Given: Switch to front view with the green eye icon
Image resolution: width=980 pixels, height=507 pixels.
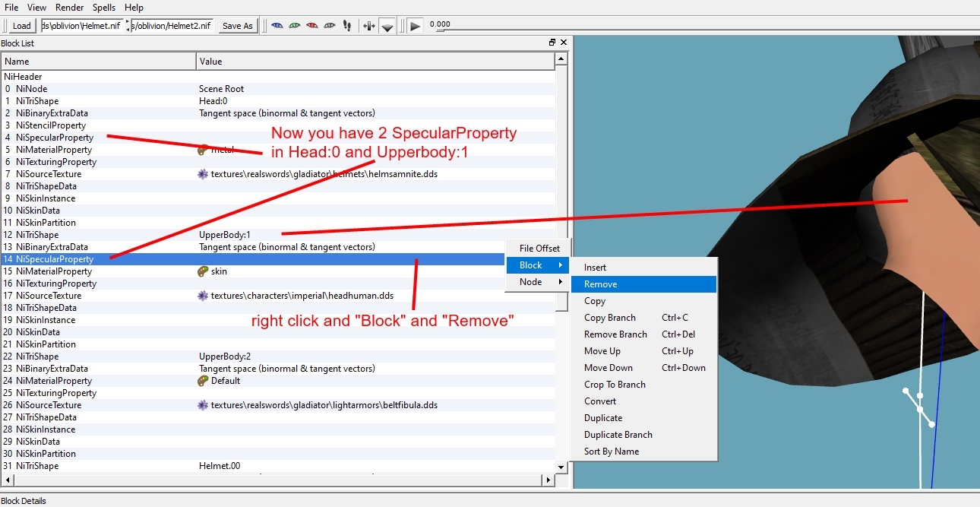Looking at the screenshot, I should (295, 25).
